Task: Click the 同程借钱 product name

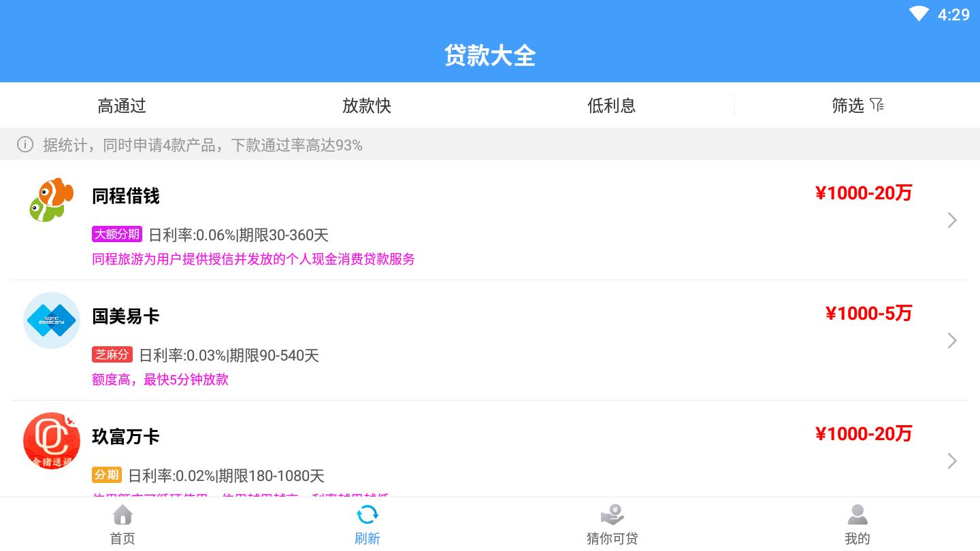Action: pos(126,196)
